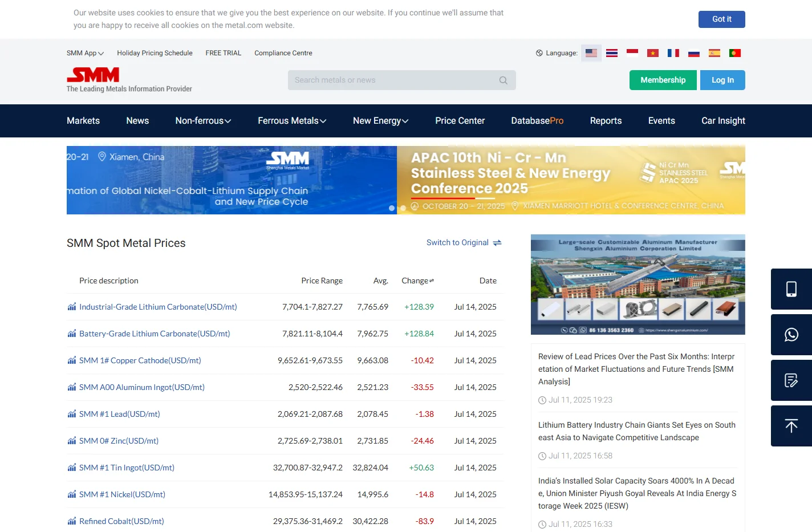
Task: Go to Price Center
Action: point(460,121)
